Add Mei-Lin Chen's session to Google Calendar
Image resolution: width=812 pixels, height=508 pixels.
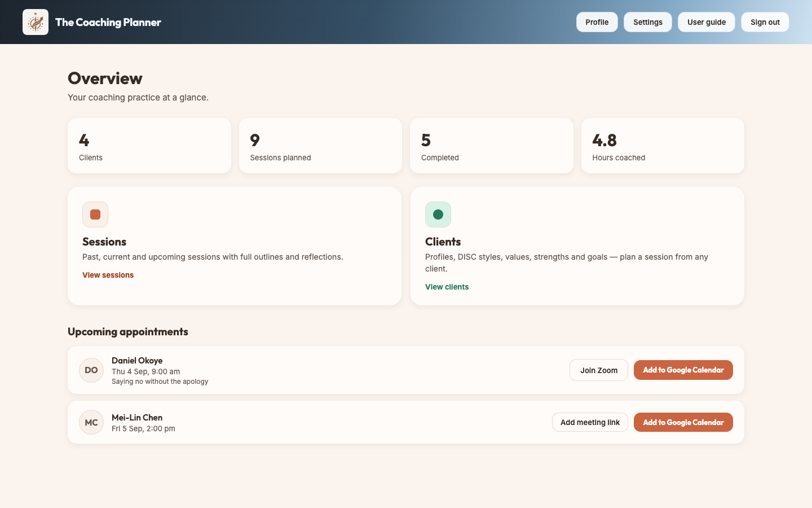click(x=683, y=422)
